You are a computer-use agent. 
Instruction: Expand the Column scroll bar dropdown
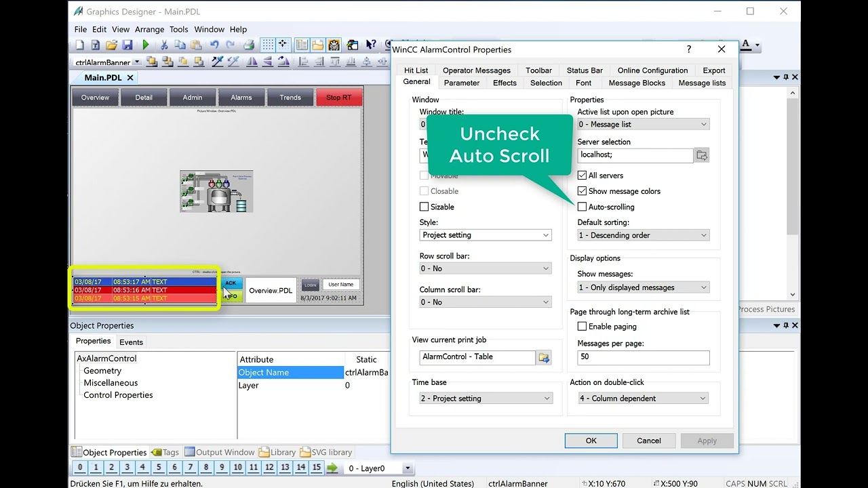click(x=486, y=302)
